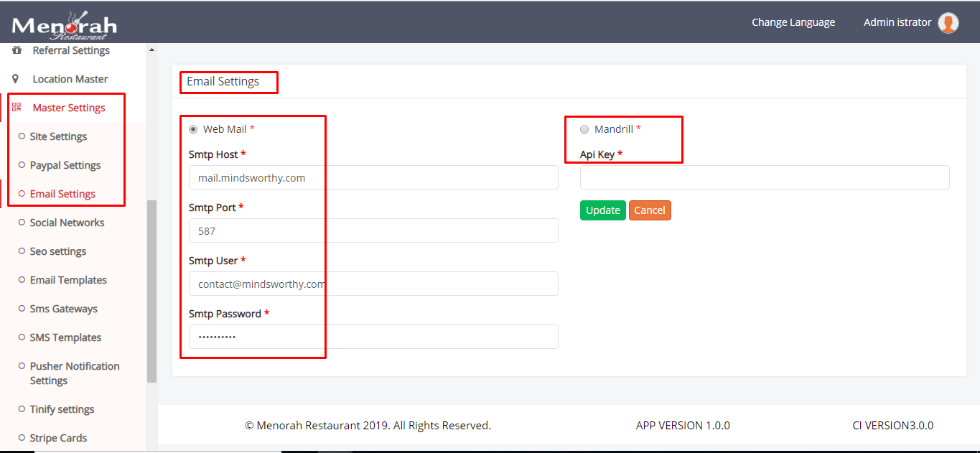
Task: Focus the Api Key input field
Action: tap(764, 177)
